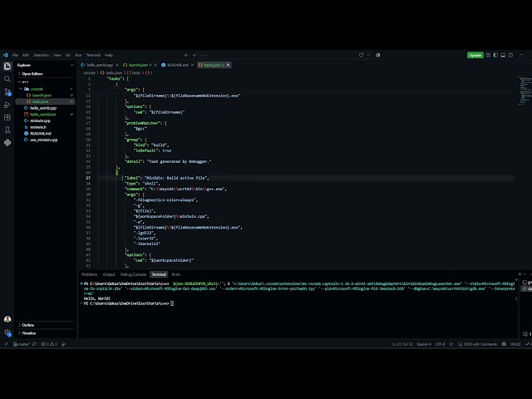Open the Edit menu

pos(26,55)
